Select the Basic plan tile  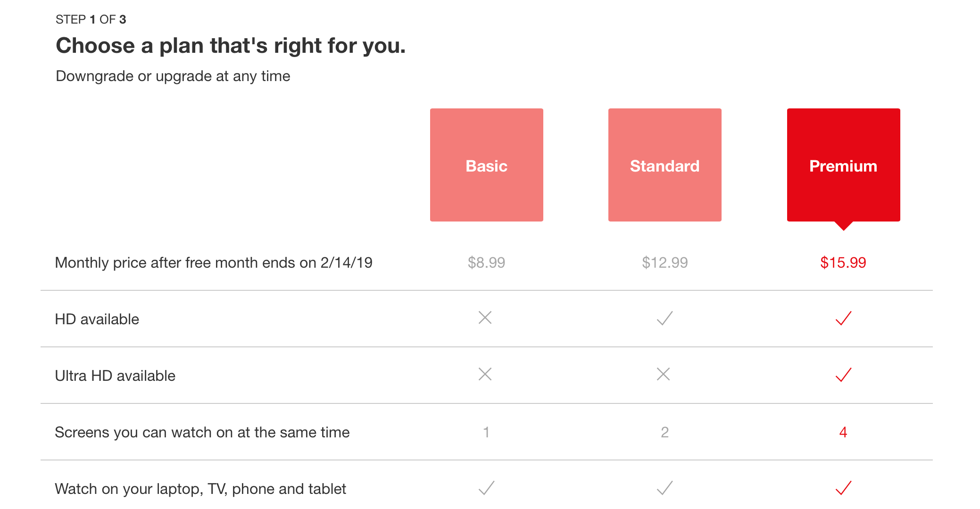point(486,165)
